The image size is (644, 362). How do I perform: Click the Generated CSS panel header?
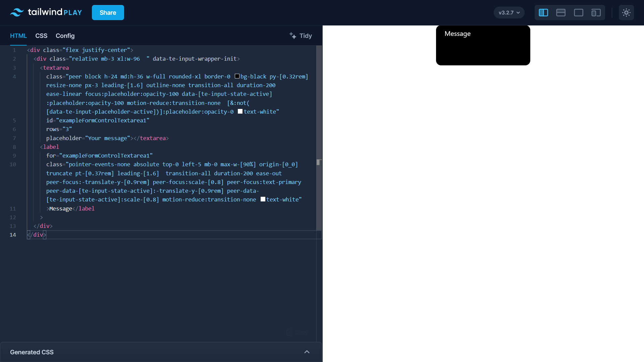pos(32,352)
